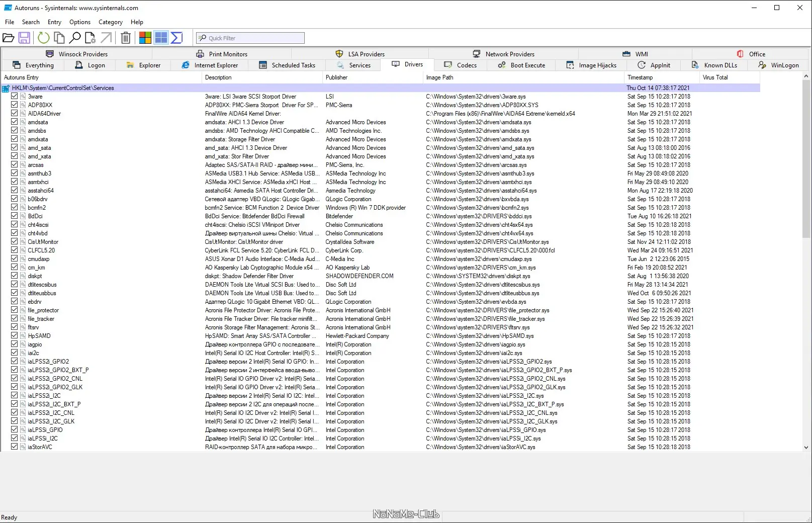The image size is (812, 523).
Task: Toggle the Hide Microsoft Entries colored logo icon
Action: tap(145, 38)
